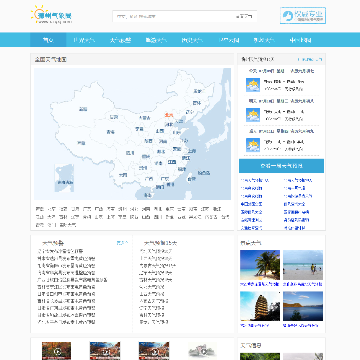Click the 'more' link in weather news header
The height and width of the screenshot is (360, 360).
(122, 243)
